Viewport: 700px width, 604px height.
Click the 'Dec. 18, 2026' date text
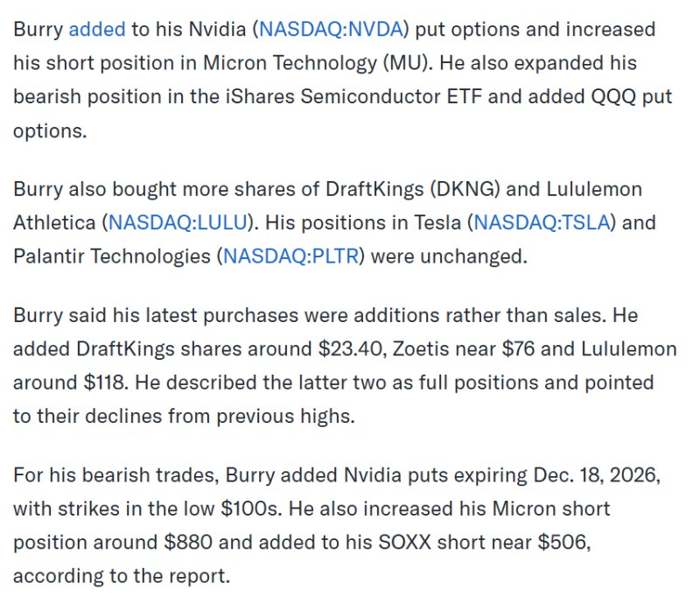(x=597, y=475)
